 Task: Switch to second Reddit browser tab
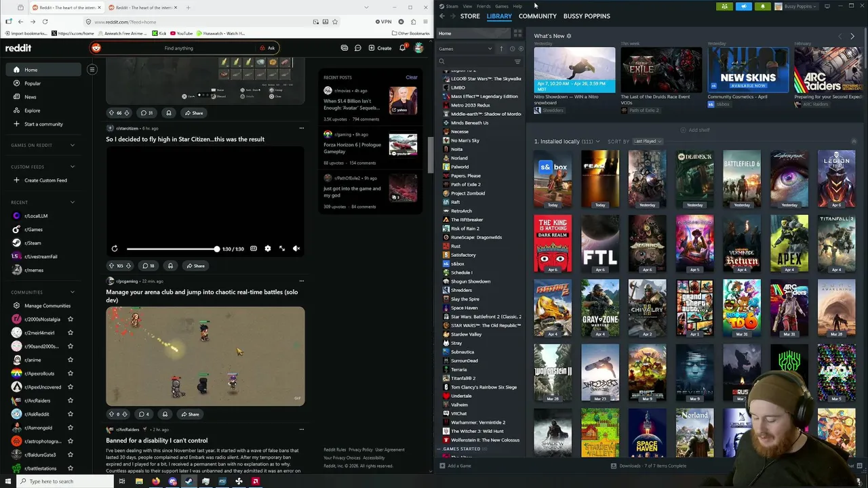(144, 7)
